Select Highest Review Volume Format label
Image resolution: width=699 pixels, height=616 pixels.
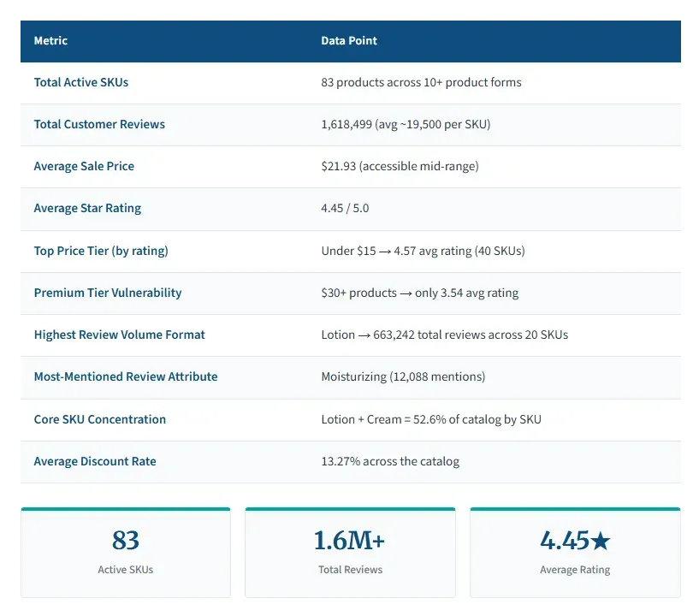[120, 335]
